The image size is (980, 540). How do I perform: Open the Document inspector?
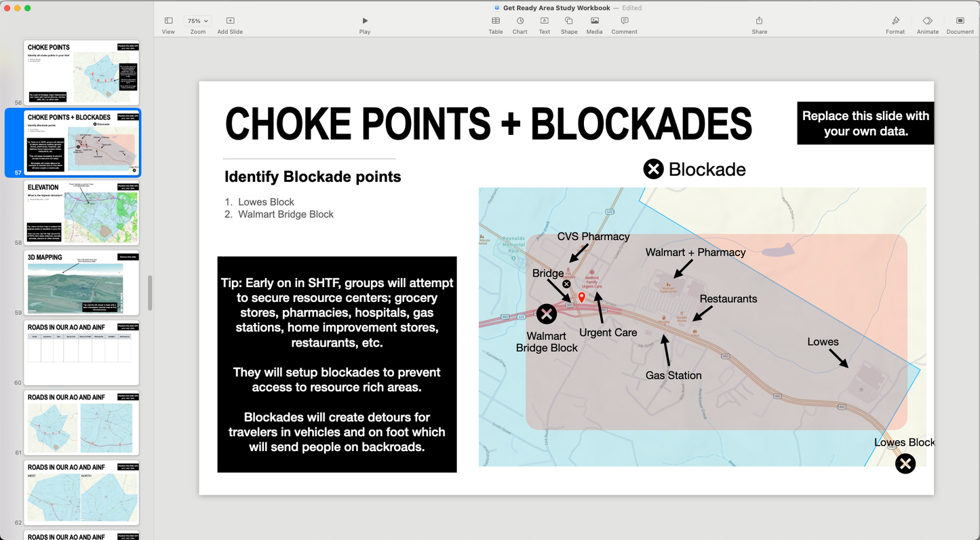click(x=960, y=25)
